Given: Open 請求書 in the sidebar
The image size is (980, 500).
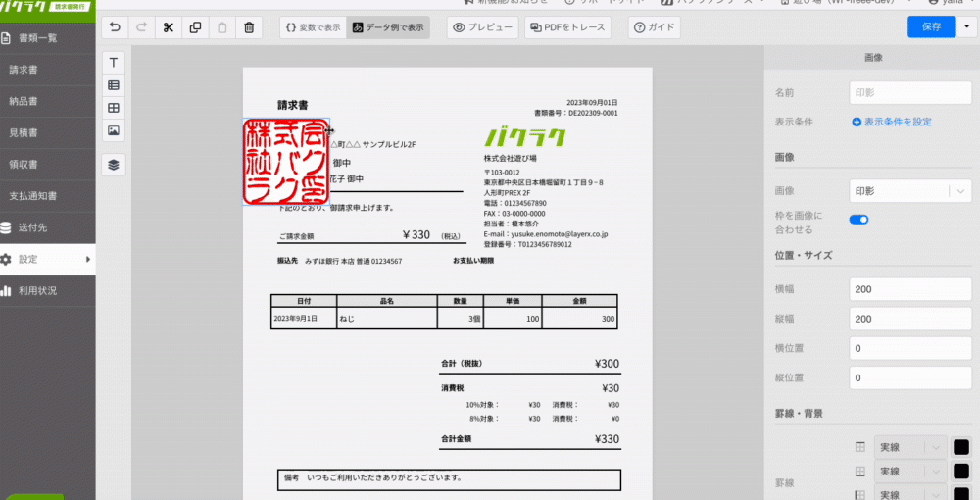Looking at the screenshot, I should pyautogui.click(x=47, y=70).
